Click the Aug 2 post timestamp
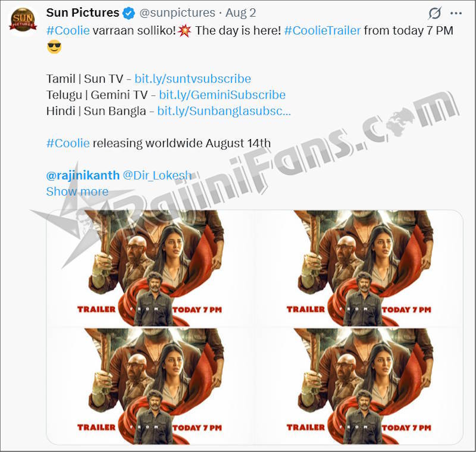Viewport: 476px width, 452px height. [x=241, y=13]
